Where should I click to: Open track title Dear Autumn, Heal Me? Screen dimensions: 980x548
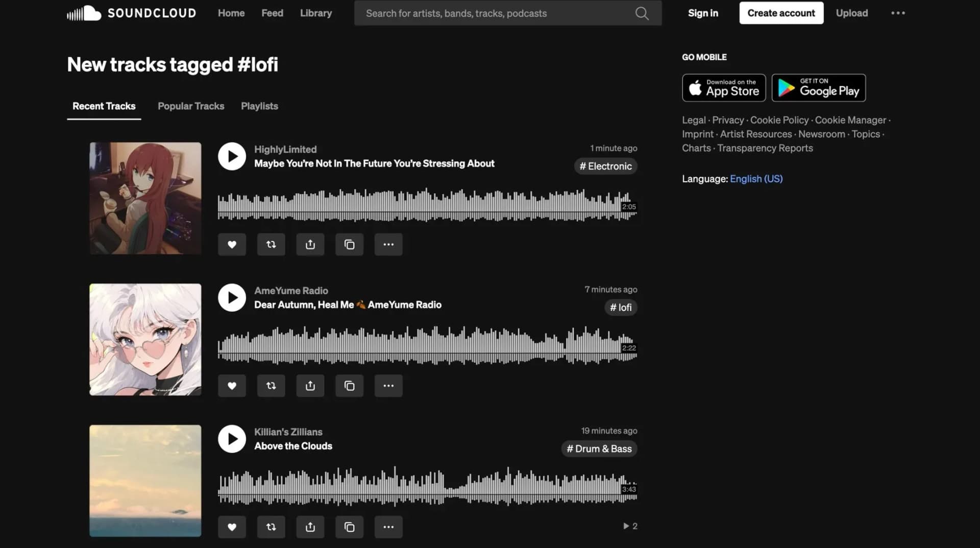[x=348, y=305]
